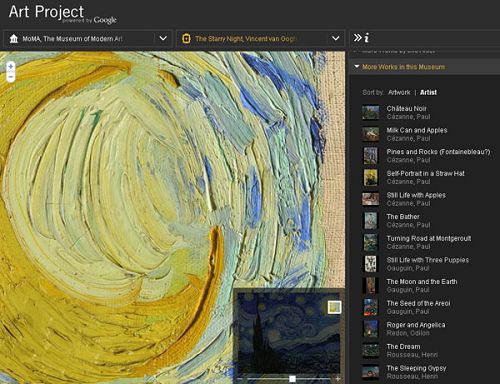Viewport: 500px width, 384px height.
Task: Open The Sleeping Gypsy thumbnail
Action: (370, 372)
